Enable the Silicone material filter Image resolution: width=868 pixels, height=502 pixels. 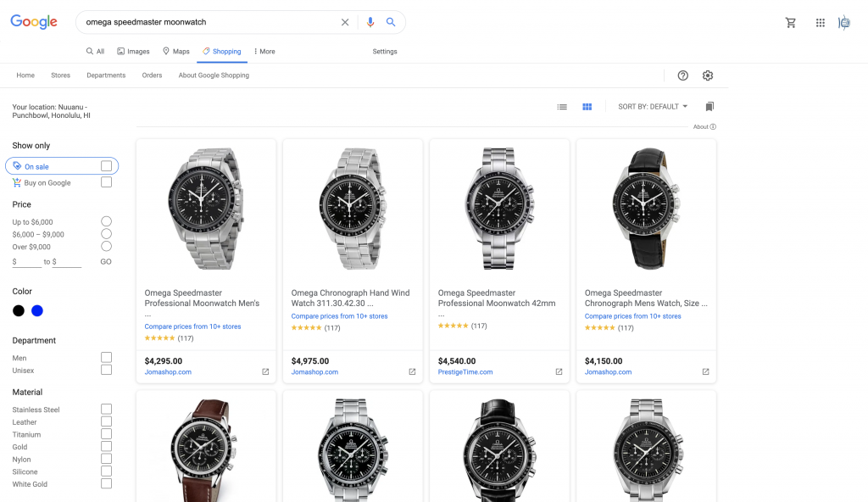pos(106,471)
